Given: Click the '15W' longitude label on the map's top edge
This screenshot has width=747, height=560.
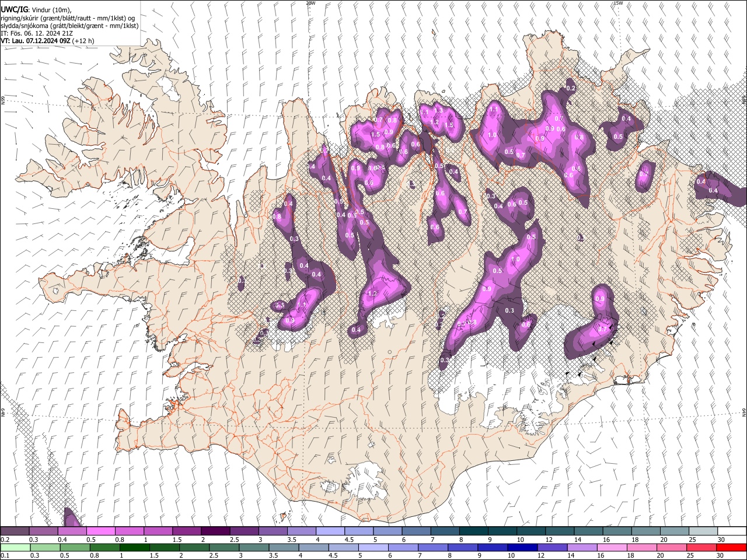Looking at the screenshot, I should pyautogui.click(x=619, y=3).
